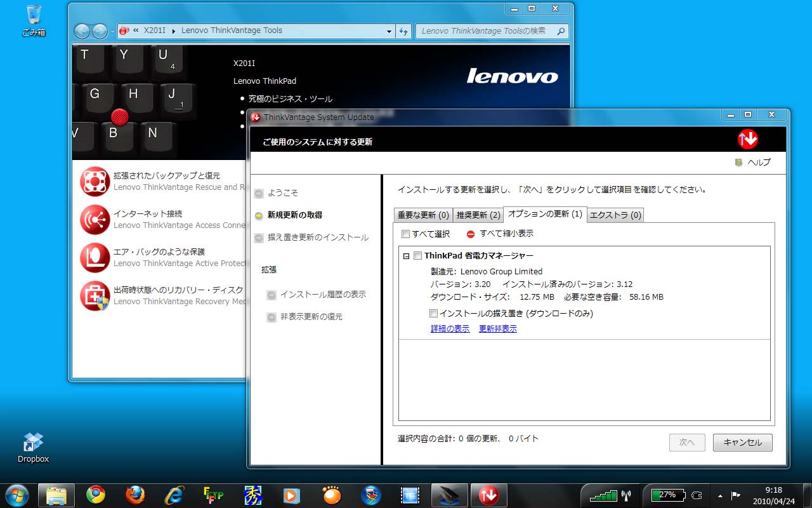Open the Hidemaru editor taskbar icon

click(253, 495)
